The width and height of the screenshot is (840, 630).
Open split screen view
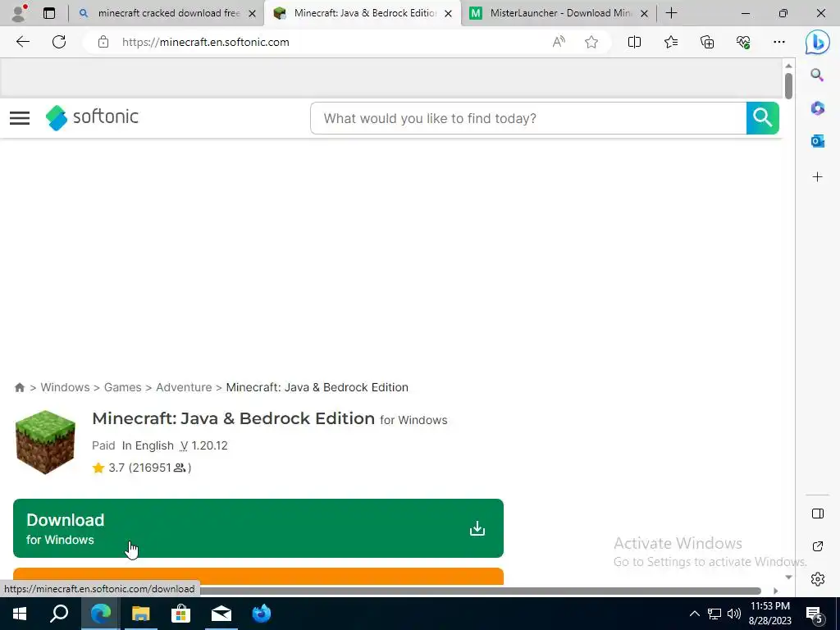pos(634,42)
